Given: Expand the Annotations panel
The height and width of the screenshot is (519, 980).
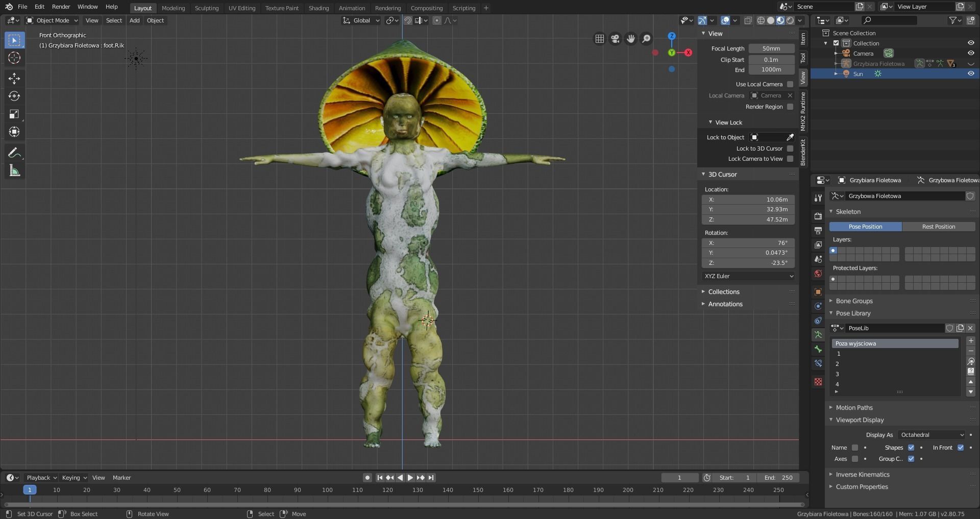Looking at the screenshot, I should click(x=725, y=304).
